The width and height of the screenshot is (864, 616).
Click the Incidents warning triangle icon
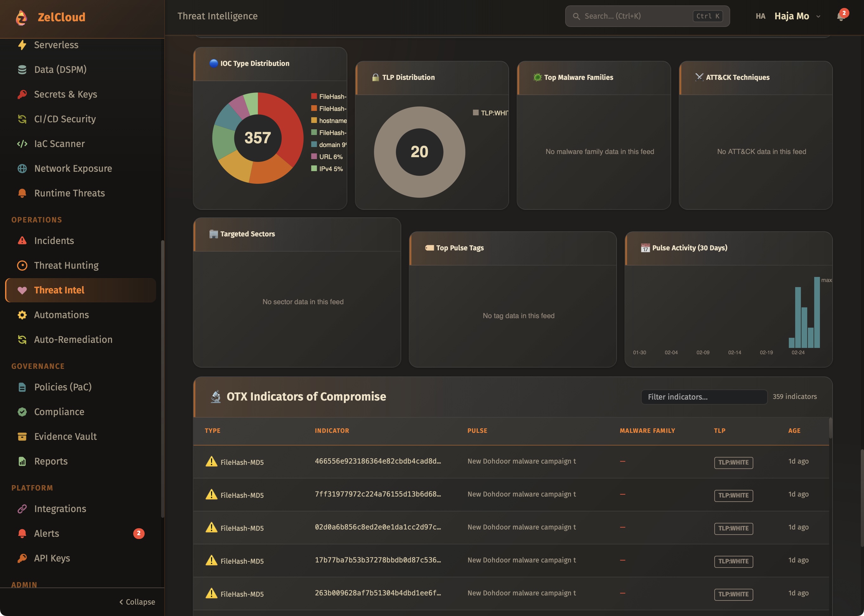[22, 241]
